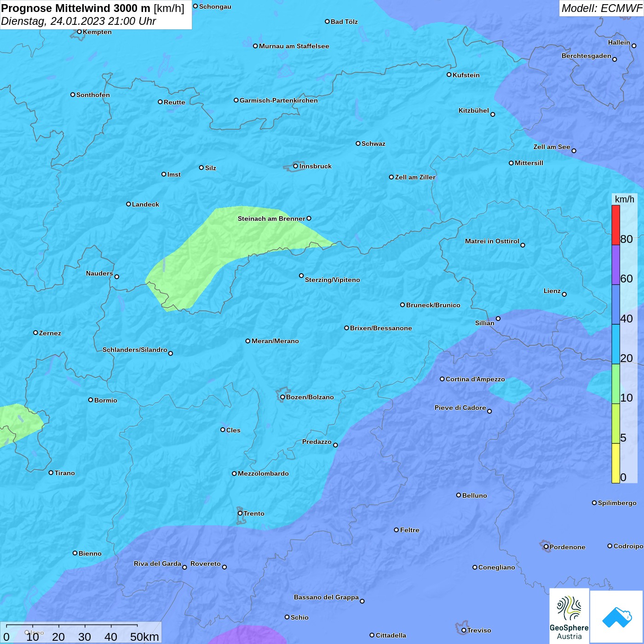This screenshot has width=644, height=644.
Task: Click the 'Zell am Ziller' label
Action: click(415, 177)
